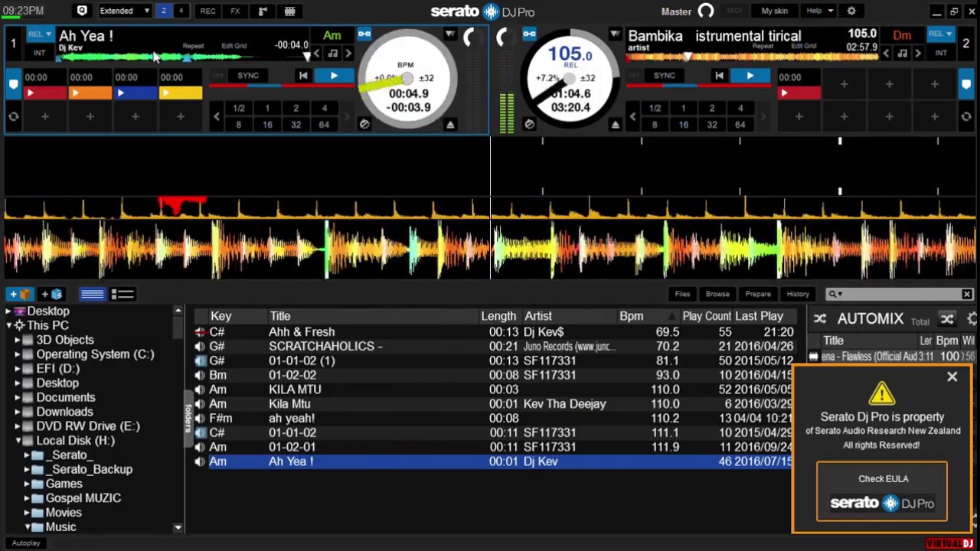The image size is (980, 551).
Task: Switch to 4-deck layout
Action: [181, 11]
